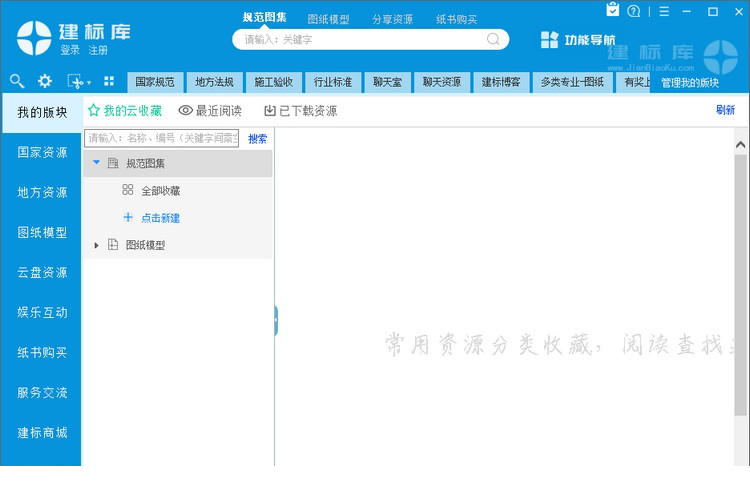The height and width of the screenshot is (484, 750).
Task: Expand the 图纸模型 tree node
Action: point(96,245)
